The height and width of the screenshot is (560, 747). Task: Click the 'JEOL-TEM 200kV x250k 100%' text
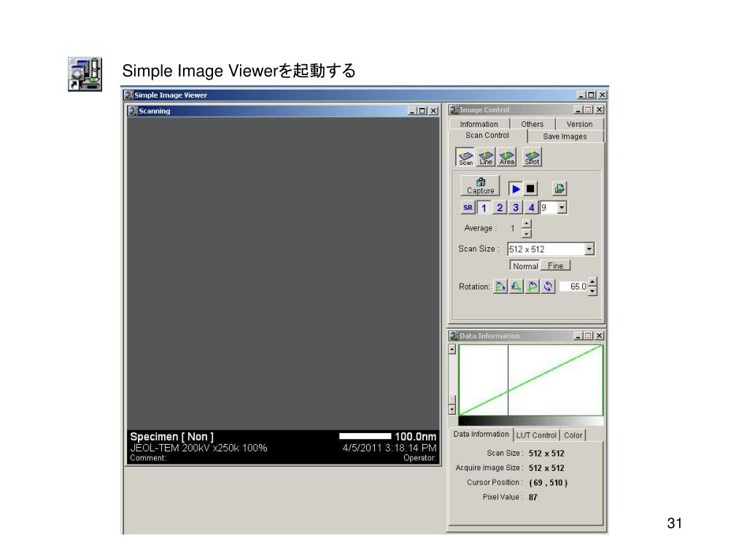click(198, 448)
